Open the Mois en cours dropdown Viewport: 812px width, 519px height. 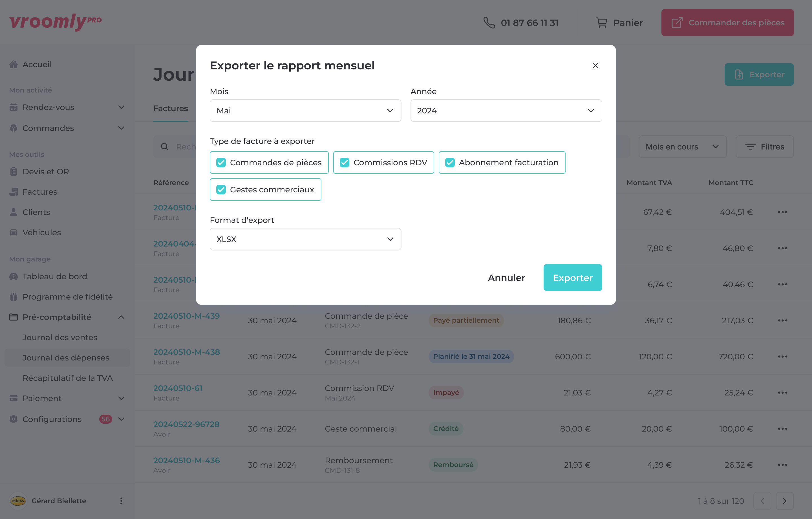click(683, 147)
